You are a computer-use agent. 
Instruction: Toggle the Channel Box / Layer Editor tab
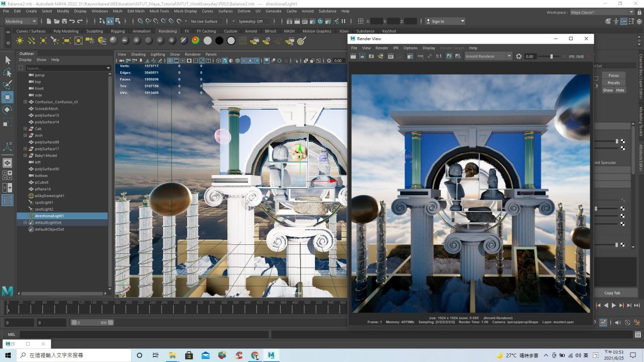640,76
